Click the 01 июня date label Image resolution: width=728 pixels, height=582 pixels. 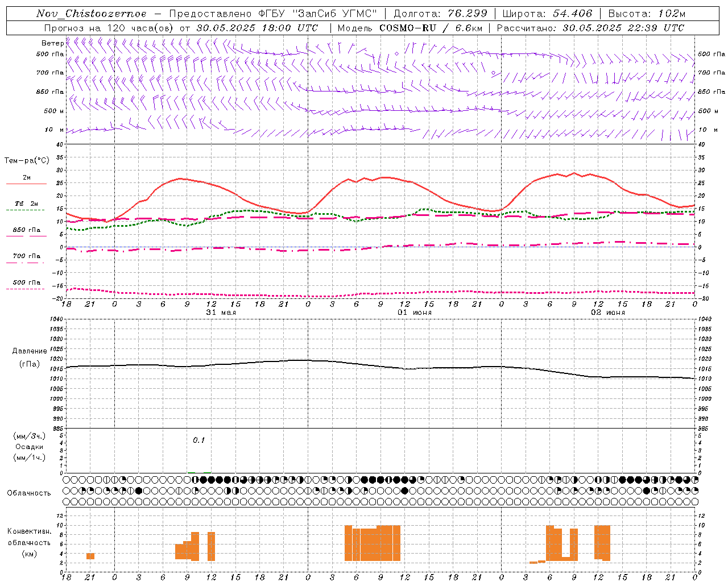point(415,313)
